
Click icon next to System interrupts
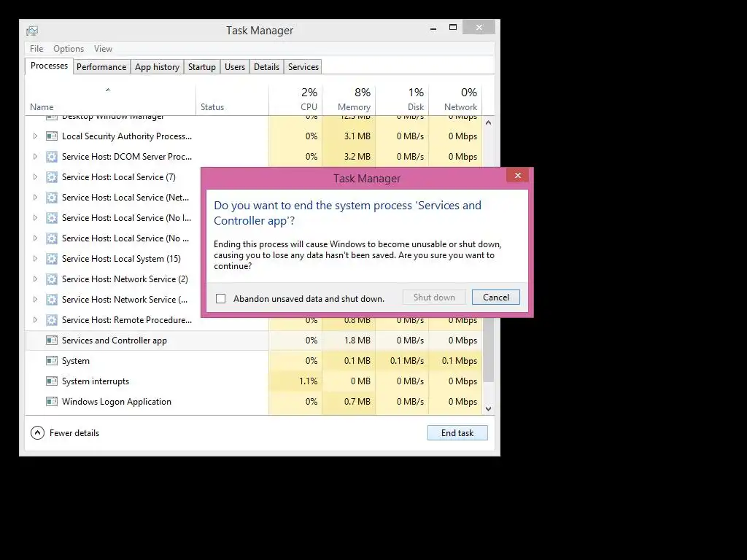point(52,381)
